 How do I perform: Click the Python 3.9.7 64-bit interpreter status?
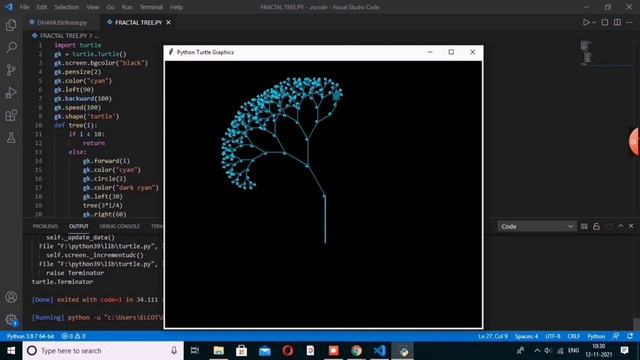30,336
